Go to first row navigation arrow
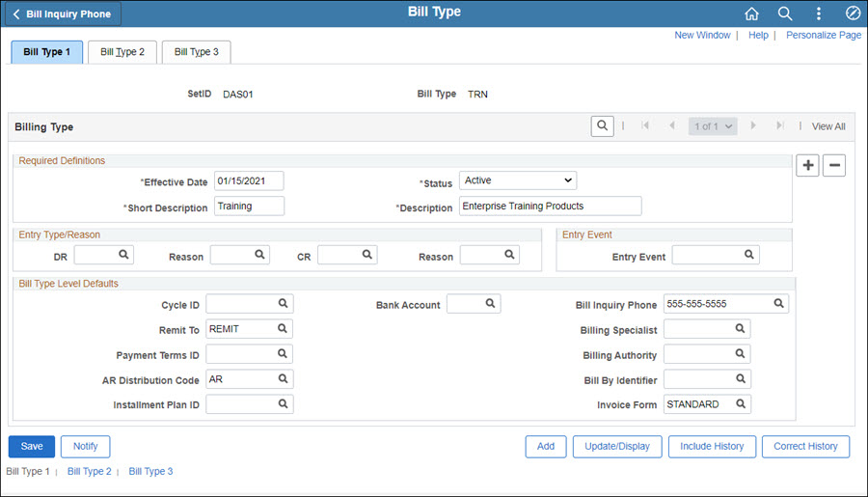868x497 pixels. (x=645, y=125)
